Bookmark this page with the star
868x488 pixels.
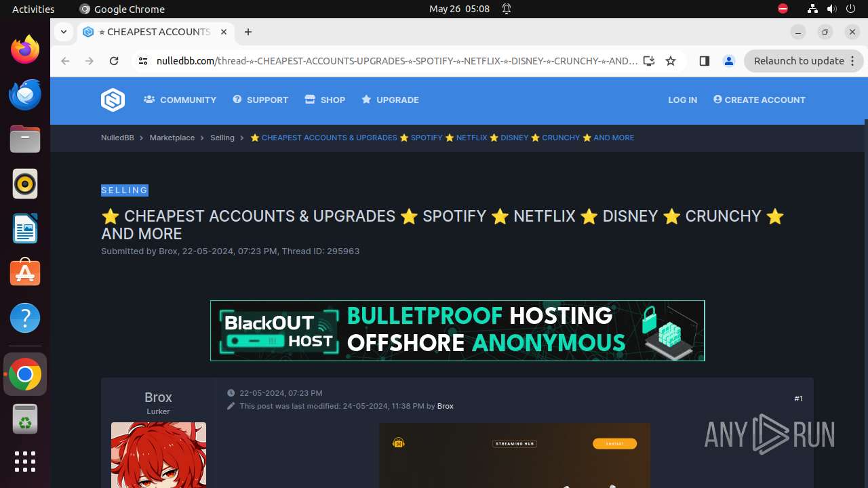(x=671, y=61)
